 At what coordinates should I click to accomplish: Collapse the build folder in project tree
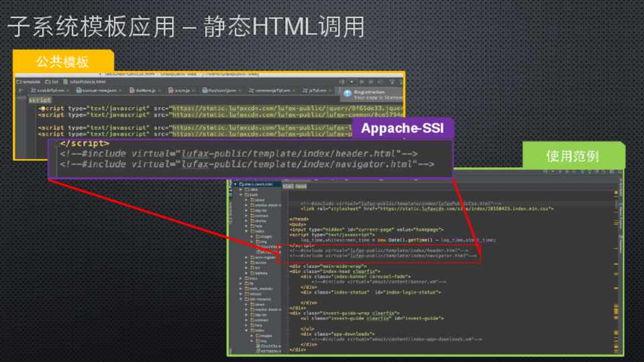pyautogui.click(x=241, y=194)
